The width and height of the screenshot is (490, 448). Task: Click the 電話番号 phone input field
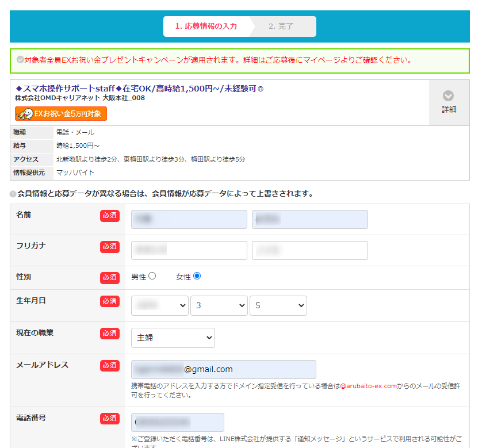tap(178, 422)
